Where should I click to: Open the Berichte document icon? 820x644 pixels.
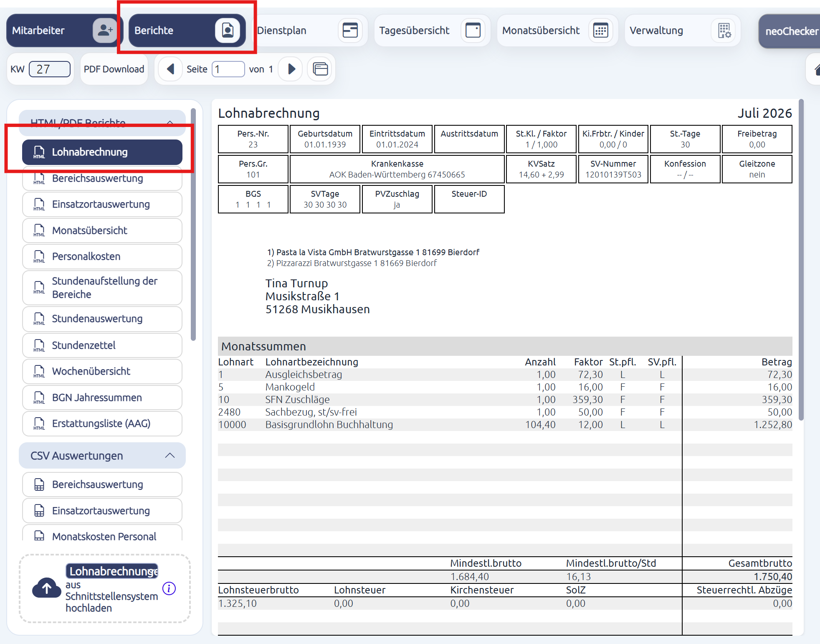pyautogui.click(x=228, y=30)
